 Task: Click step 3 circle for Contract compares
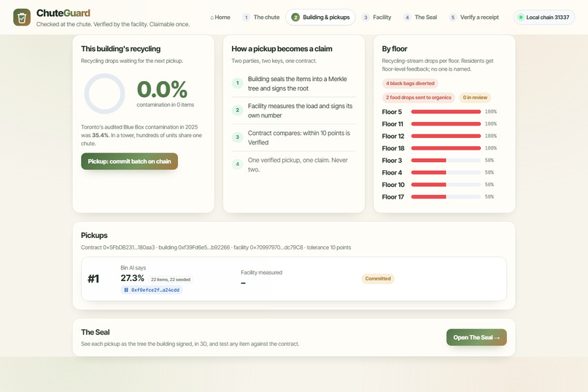click(237, 137)
